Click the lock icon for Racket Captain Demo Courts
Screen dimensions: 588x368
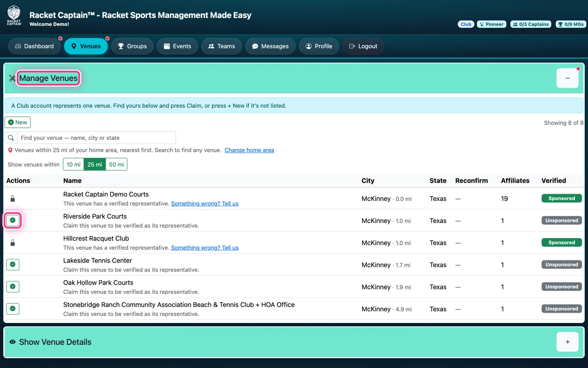[x=13, y=198]
